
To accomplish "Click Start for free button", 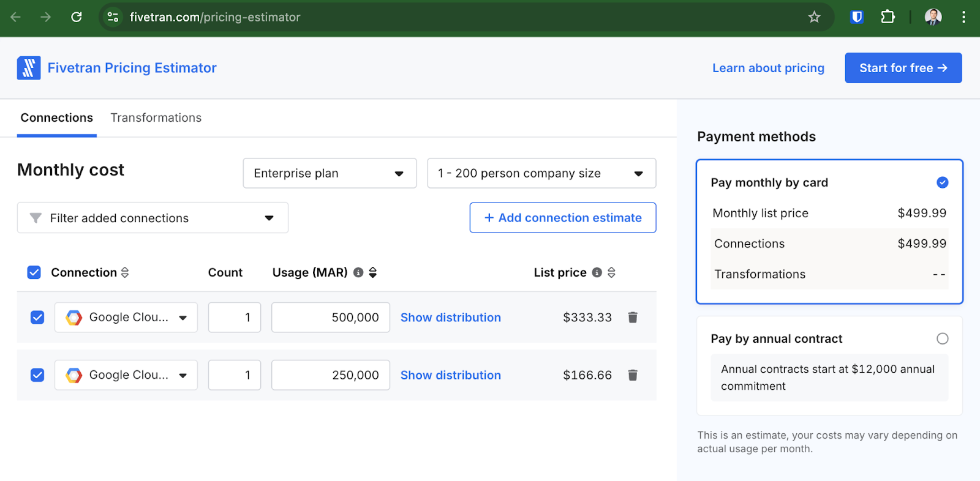I will 903,68.
